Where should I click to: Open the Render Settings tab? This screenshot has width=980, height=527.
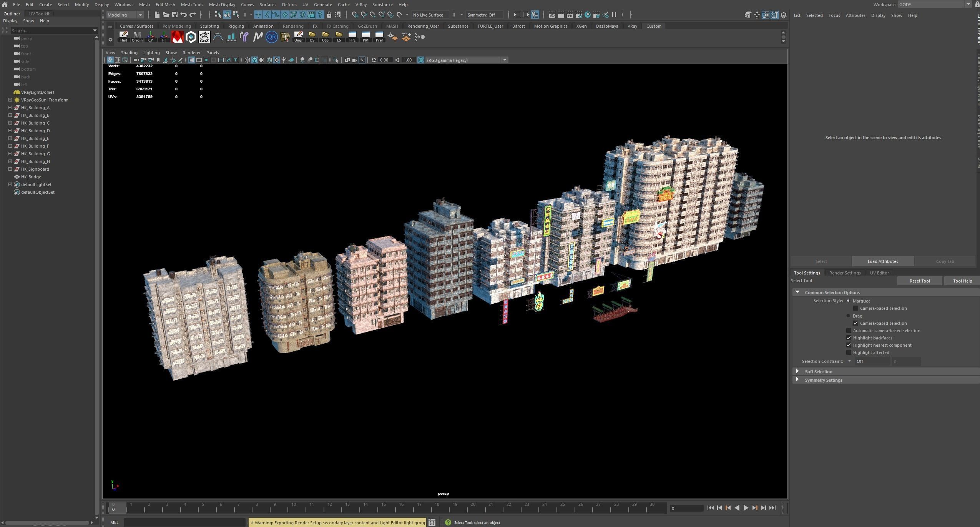click(845, 273)
